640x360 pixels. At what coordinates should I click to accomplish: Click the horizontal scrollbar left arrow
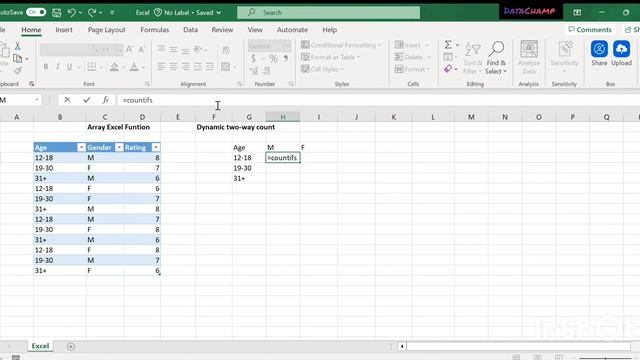(x=402, y=347)
